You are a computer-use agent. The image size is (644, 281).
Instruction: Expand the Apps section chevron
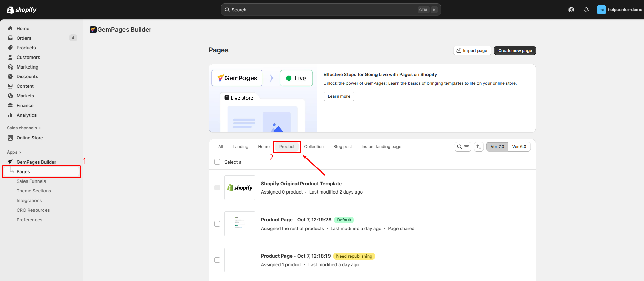pos(20,152)
